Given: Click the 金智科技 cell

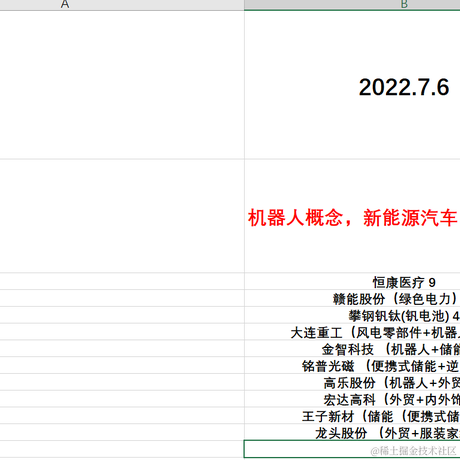Looking at the screenshot, I should 352,349.
